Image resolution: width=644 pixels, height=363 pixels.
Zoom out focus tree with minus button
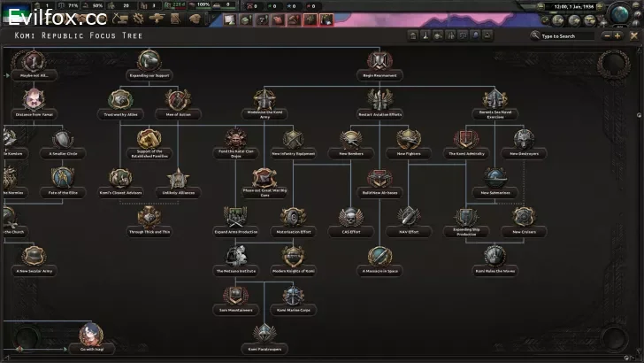click(x=606, y=36)
